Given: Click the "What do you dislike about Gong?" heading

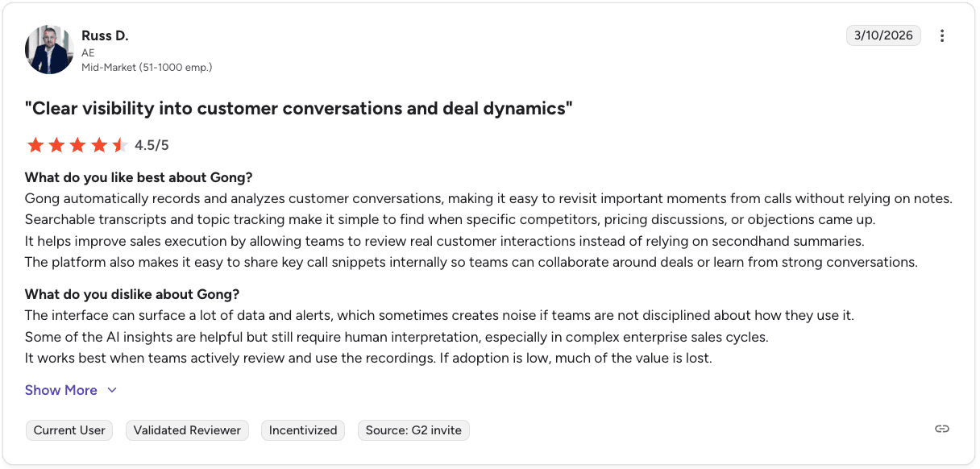Looking at the screenshot, I should pyautogui.click(x=132, y=294).
